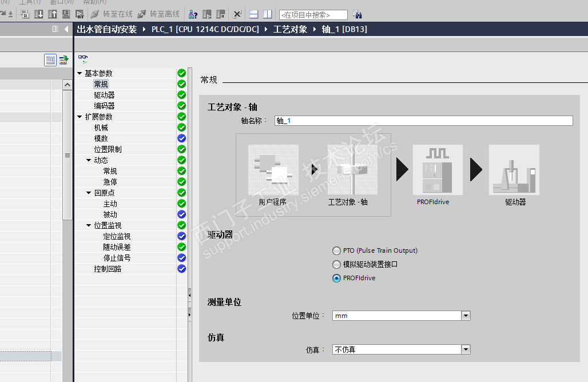
Task: Click the binoculars search icon
Action: click(357, 15)
